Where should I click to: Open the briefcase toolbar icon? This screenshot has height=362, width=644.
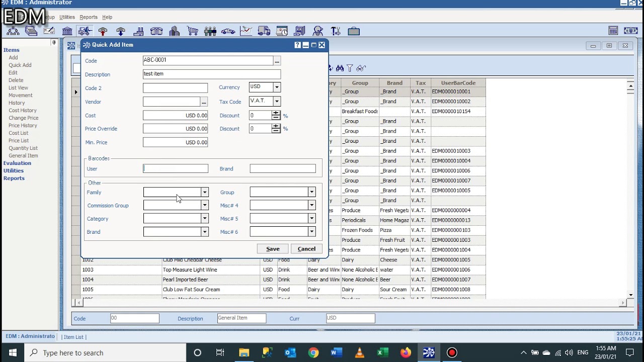(x=354, y=31)
